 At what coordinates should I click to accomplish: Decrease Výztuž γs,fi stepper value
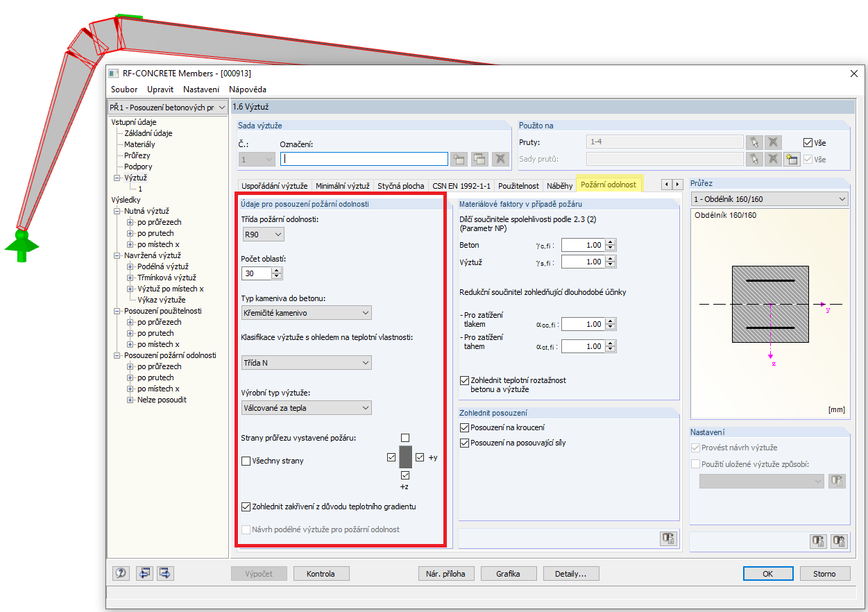point(611,265)
